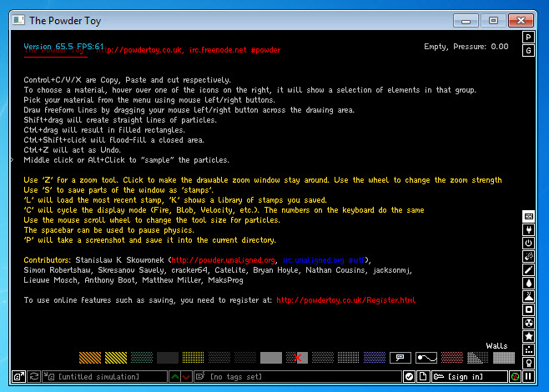Pick the orange striped wall swatch
Viewport: 549px width, 392px height.
tap(89, 358)
